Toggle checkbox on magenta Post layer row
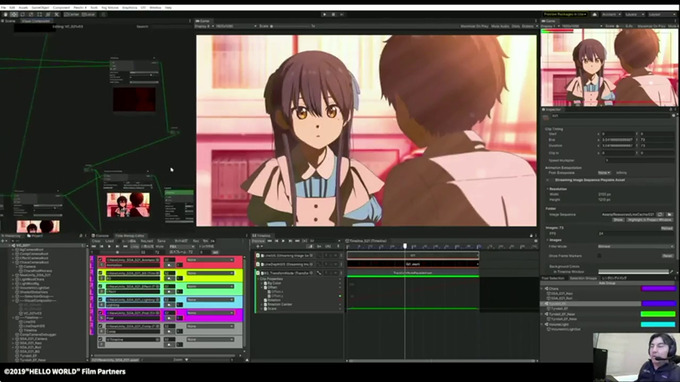Image resolution: width=680 pixels, height=382 pixels. tap(101, 313)
